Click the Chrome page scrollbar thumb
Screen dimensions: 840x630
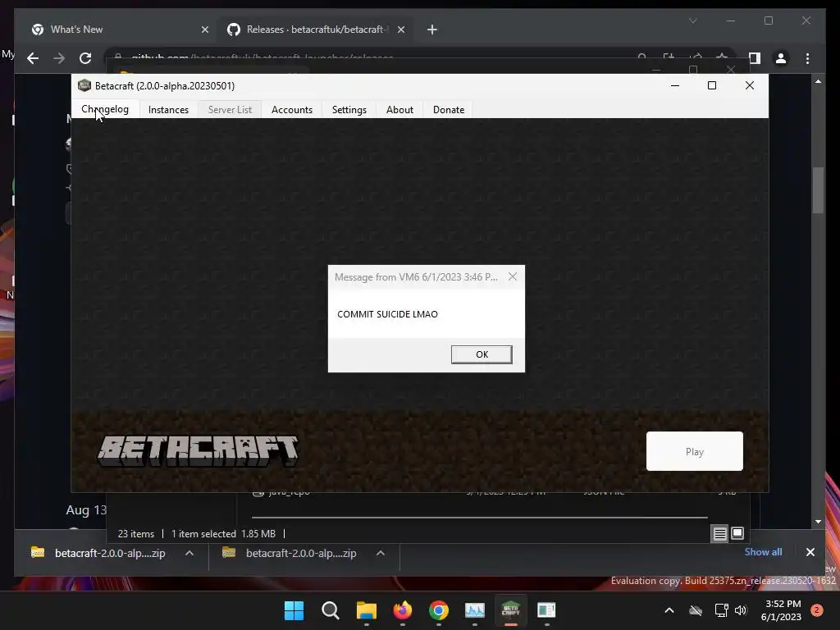818,190
